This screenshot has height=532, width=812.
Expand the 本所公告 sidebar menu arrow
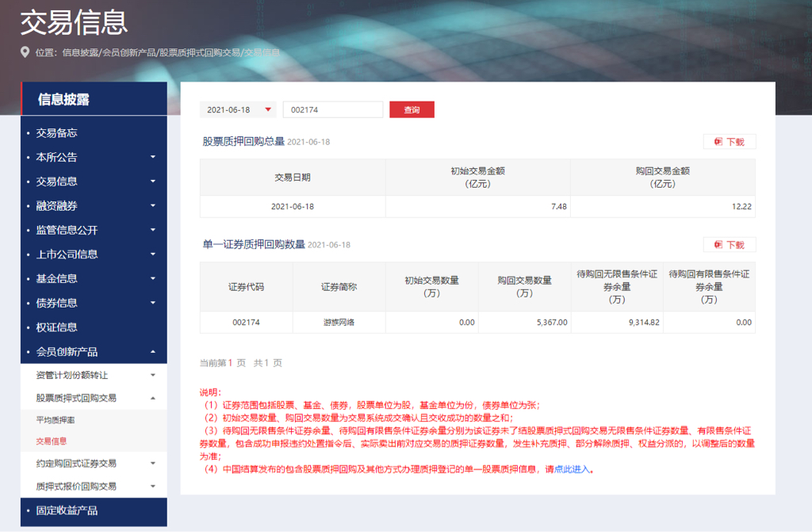(153, 157)
